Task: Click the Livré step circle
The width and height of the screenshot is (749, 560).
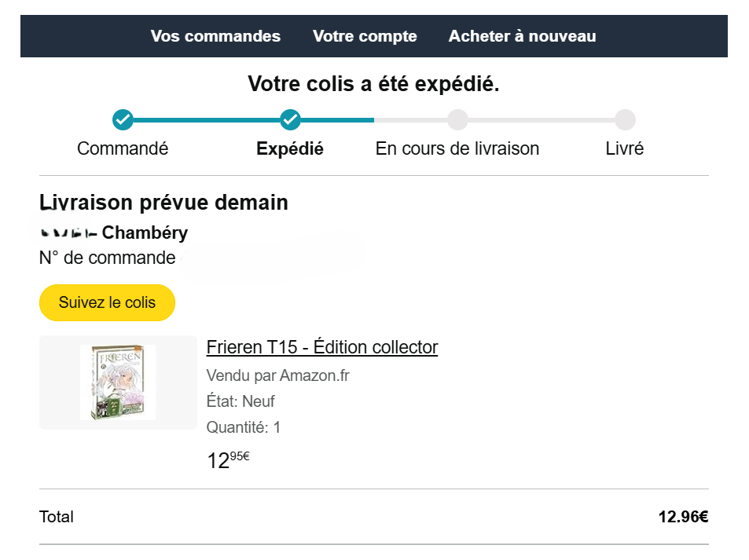Action: coord(625,120)
